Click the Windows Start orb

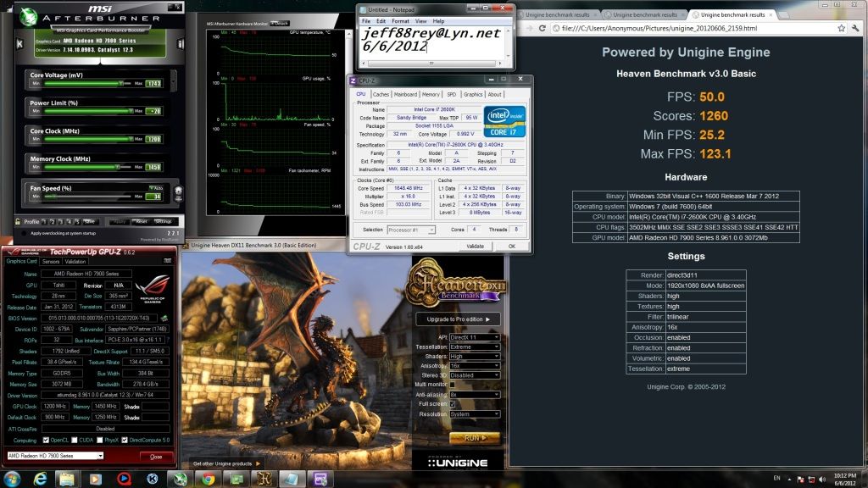pos(12,478)
